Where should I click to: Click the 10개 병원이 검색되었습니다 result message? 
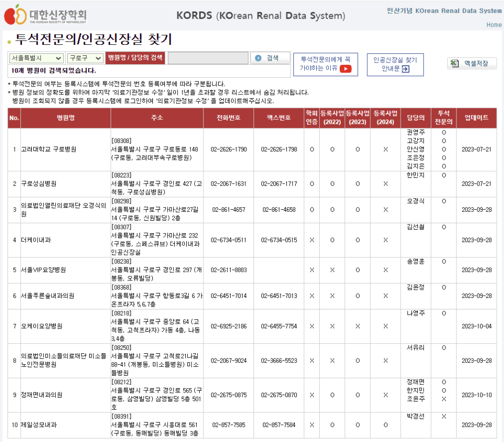point(53,70)
